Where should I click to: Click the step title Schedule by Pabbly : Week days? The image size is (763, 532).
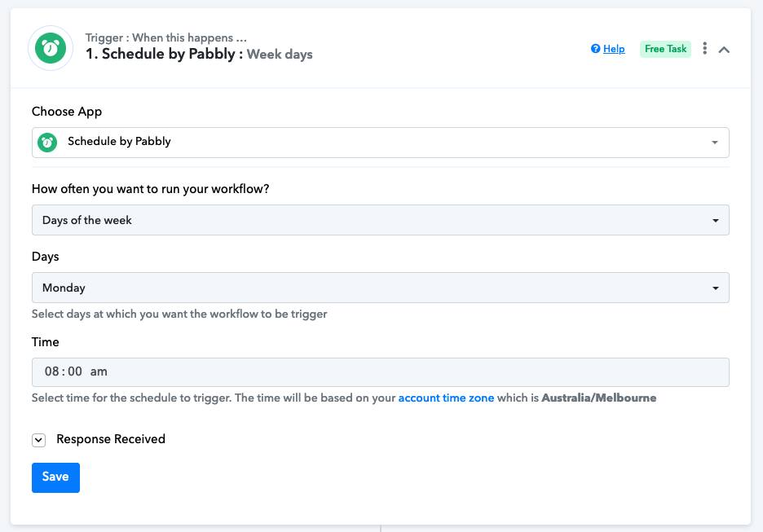(199, 54)
